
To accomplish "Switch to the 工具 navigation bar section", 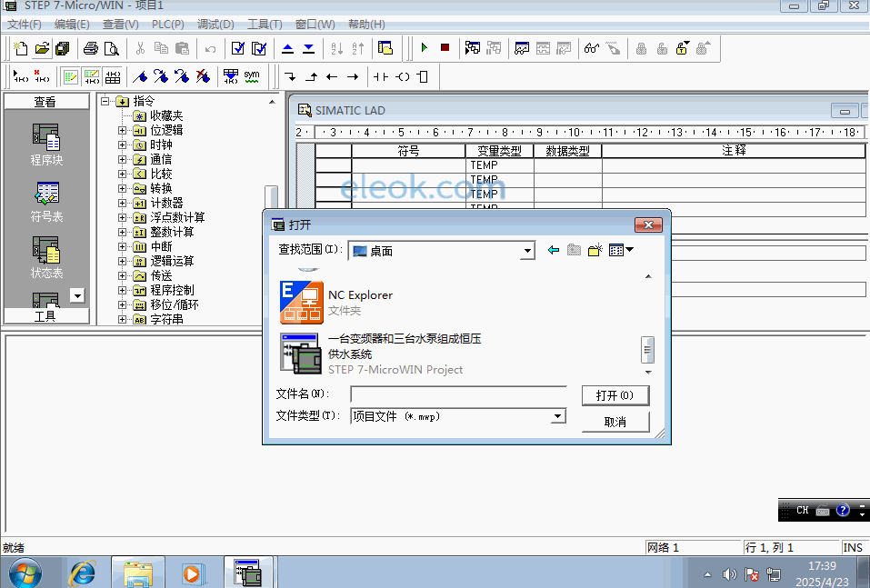I will click(46, 316).
